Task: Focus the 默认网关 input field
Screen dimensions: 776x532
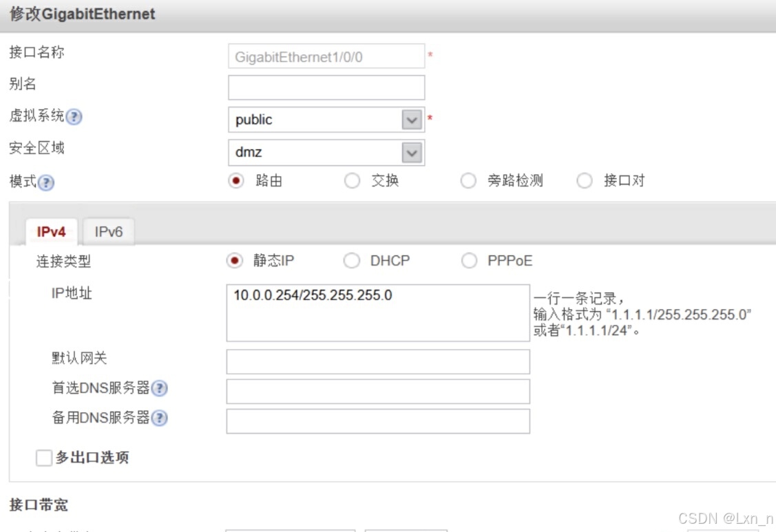Action: click(378, 362)
